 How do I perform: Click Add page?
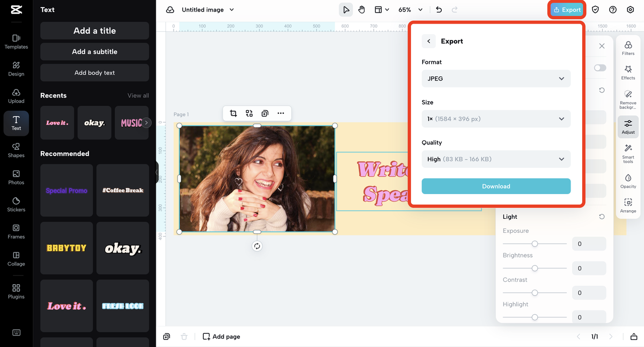pyautogui.click(x=221, y=336)
